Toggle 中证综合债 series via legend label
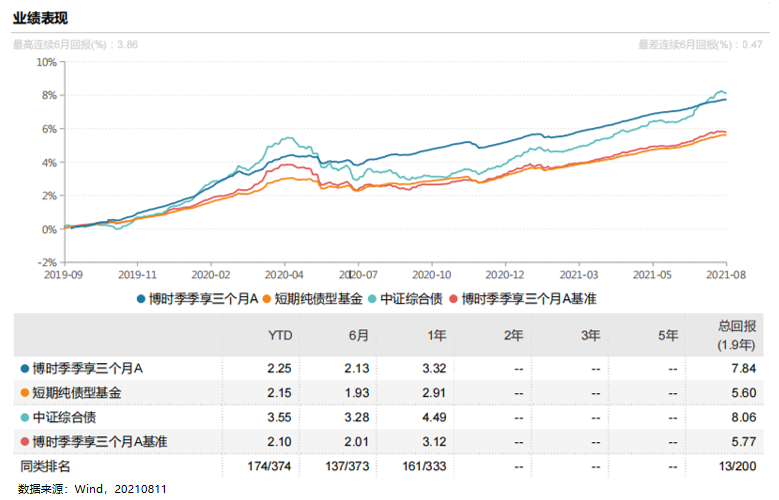779x500 pixels. coord(408,298)
